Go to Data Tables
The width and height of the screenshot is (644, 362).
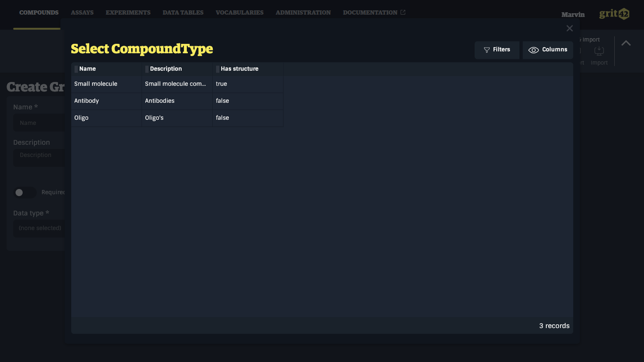183,13
